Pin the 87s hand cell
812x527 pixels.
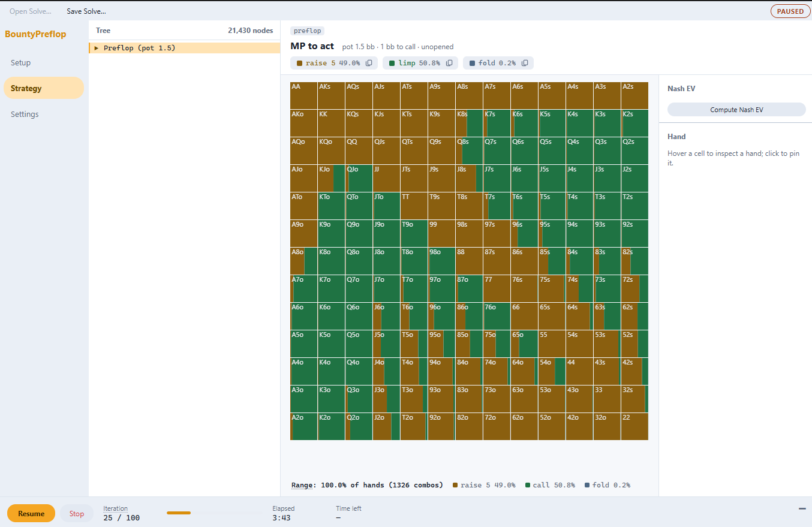pyautogui.click(x=497, y=261)
